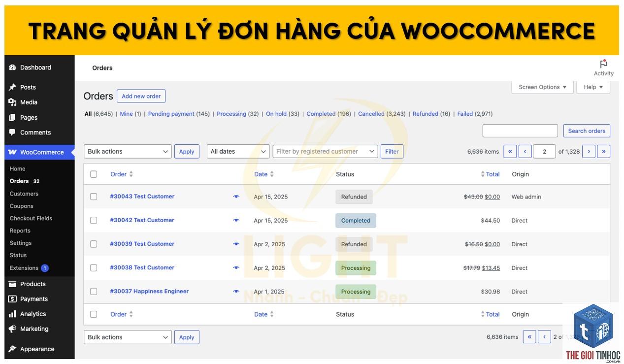624x364 pixels.
Task: Open the bottom Bulk actions dropdown
Action: click(x=128, y=337)
